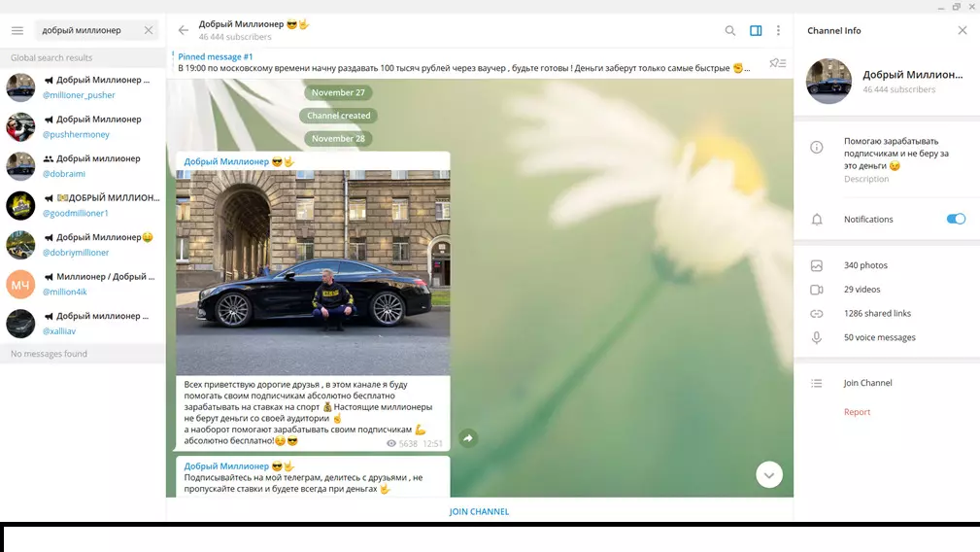Viewport: 980px width, 552px height.
Task: Open Pinned message #1
Action: click(x=463, y=62)
